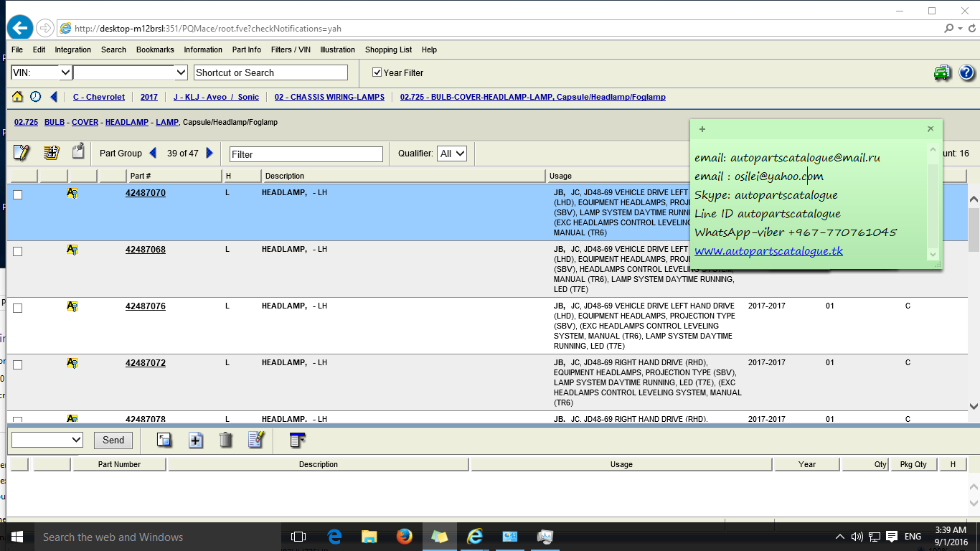Click the restore window icon in shopping list toolbar
Screen dimensions: 980x551
(164, 440)
